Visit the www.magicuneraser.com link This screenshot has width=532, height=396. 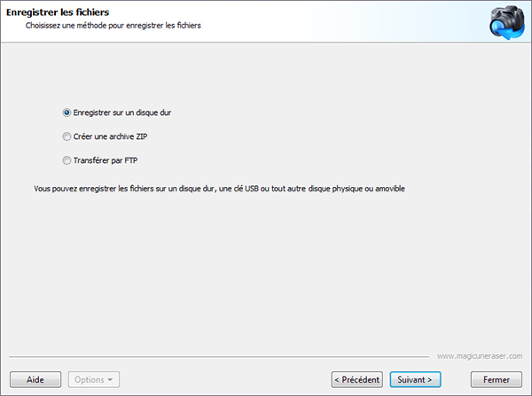pos(480,356)
